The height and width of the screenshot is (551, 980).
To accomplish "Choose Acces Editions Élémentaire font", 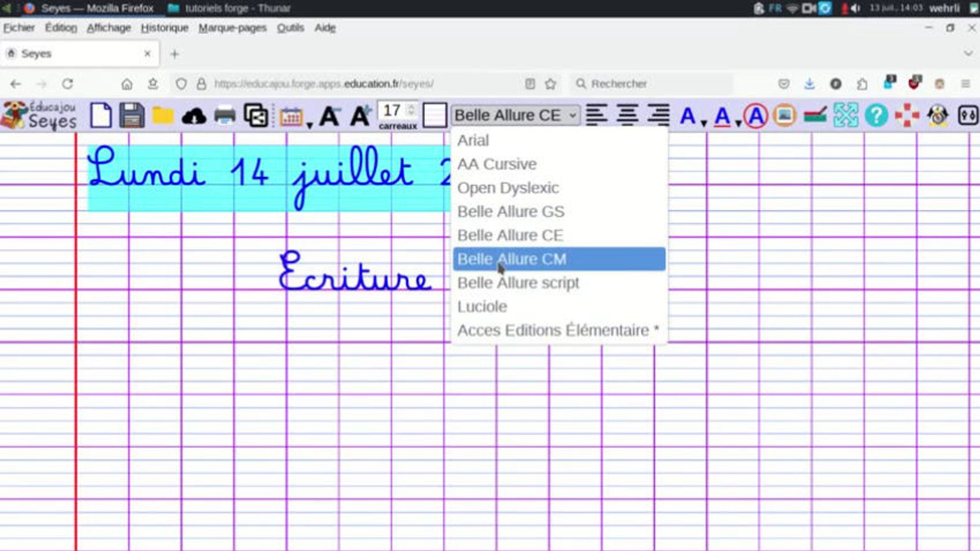I will pyautogui.click(x=559, y=330).
